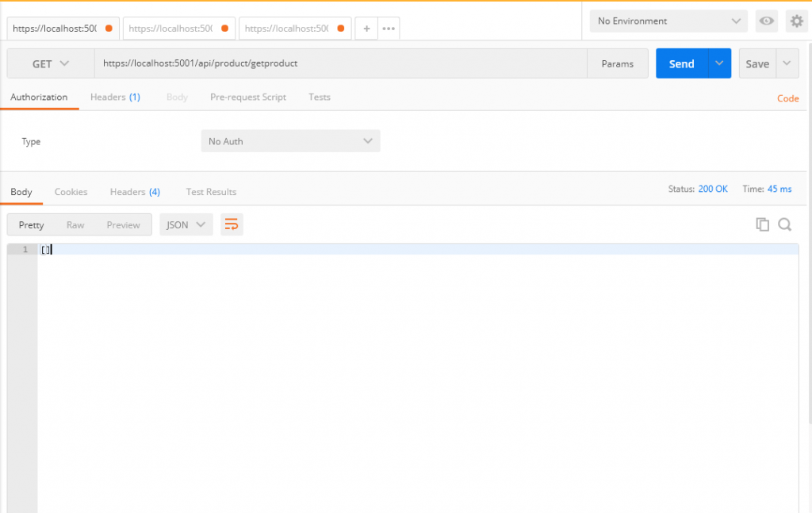Viewport: 812px width, 513px height.
Task: Open the Code snippet link
Action: [787, 98]
